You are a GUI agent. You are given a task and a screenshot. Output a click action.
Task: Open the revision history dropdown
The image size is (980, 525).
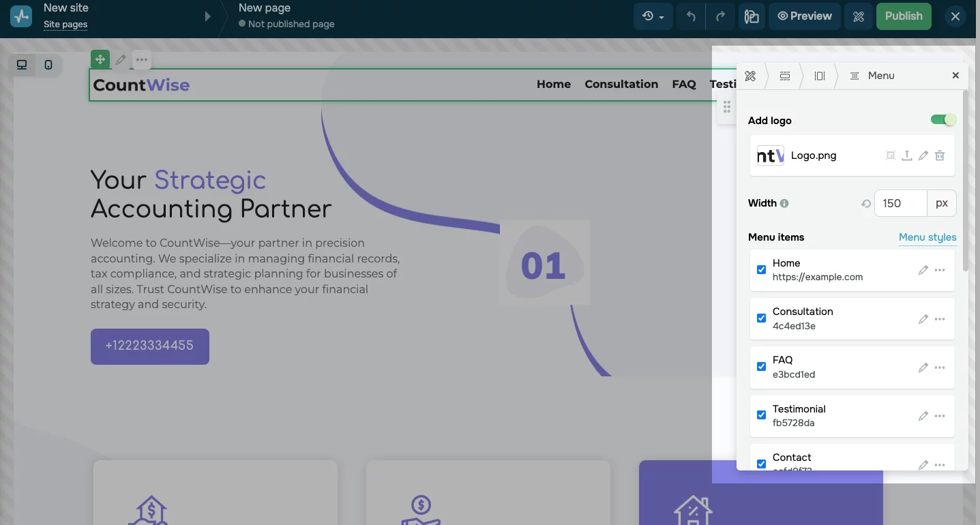coord(653,16)
